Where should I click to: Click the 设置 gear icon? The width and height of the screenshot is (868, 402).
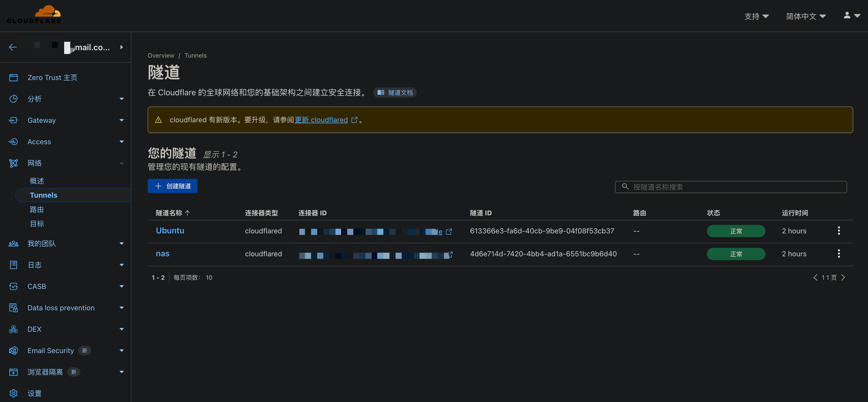coord(13,393)
